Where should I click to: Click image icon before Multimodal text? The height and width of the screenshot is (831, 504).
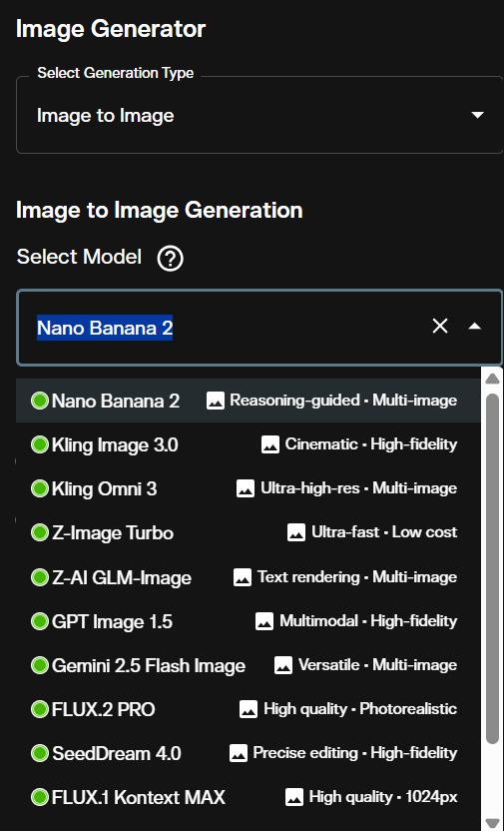pos(264,621)
